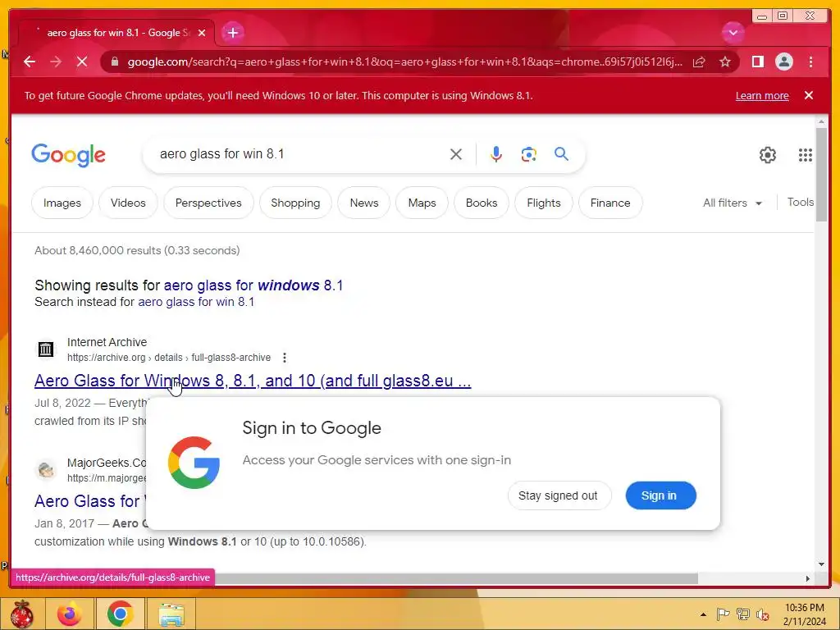Clear the search box text
Viewport: 840px width, 630px height.
[456, 154]
